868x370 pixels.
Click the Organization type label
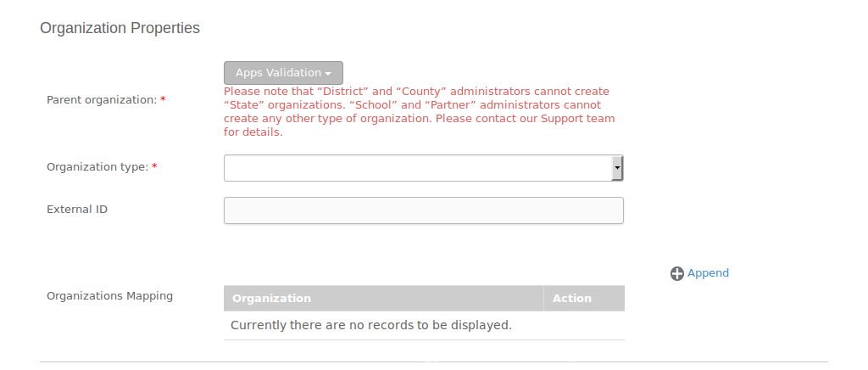pos(102,167)
